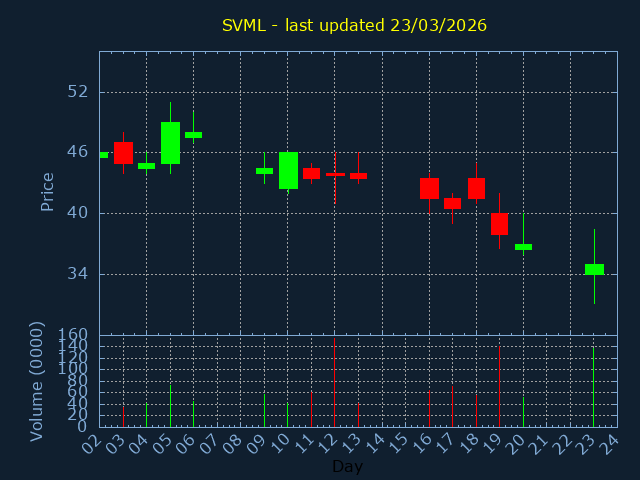Viewport: 640px width, 480px height.
Task: Click the 52 price tick label
Action: pos(78,92)
